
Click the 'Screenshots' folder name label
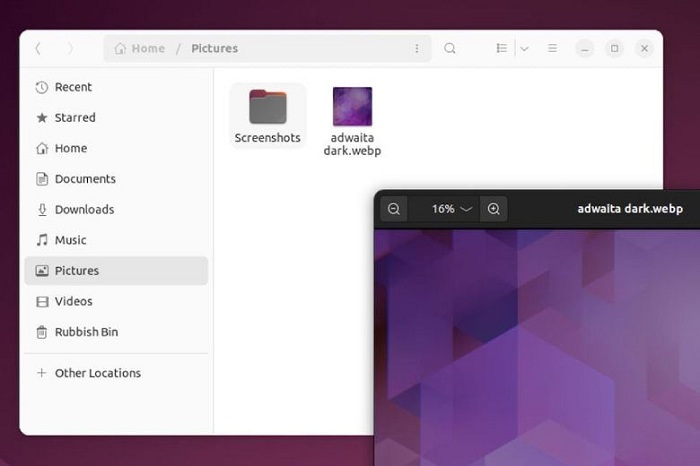click(267, 138)
